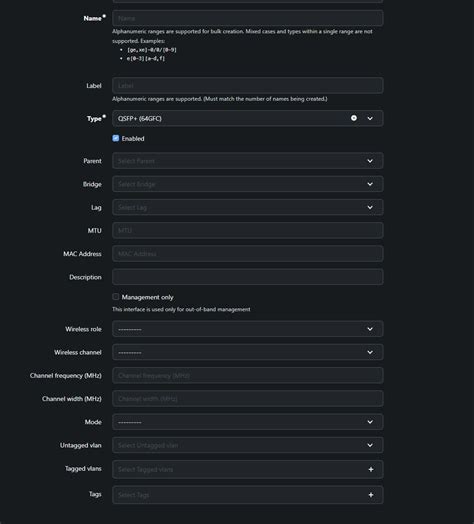Click the Channel frequency (MHz) field
Screen dimensions: 474x524
tap(248, 376)
